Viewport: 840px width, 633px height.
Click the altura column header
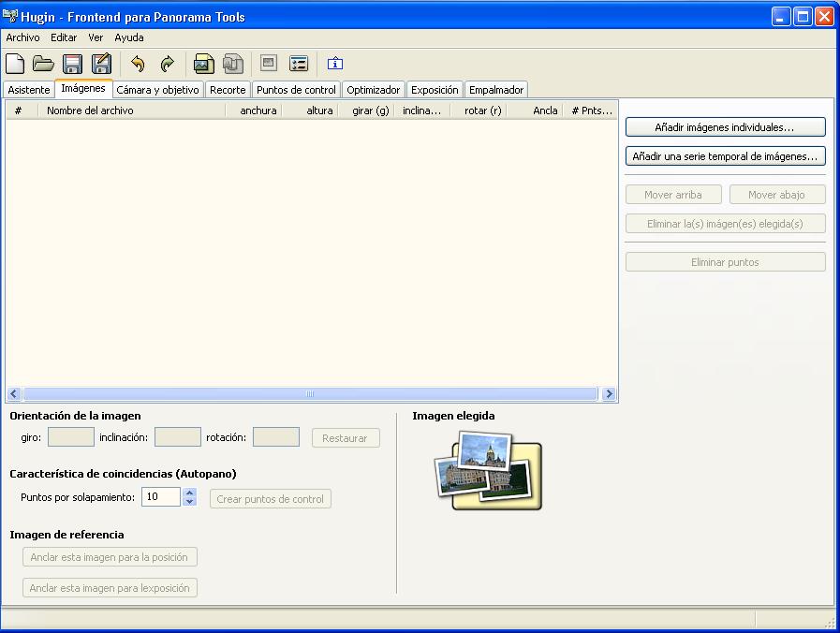(x=311, y=110)
